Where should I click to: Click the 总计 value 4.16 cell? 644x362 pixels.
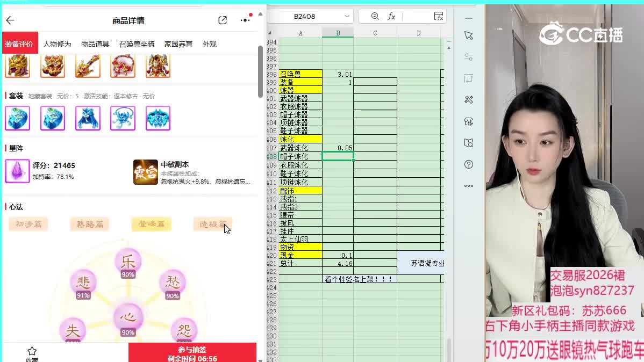[338, 264]
